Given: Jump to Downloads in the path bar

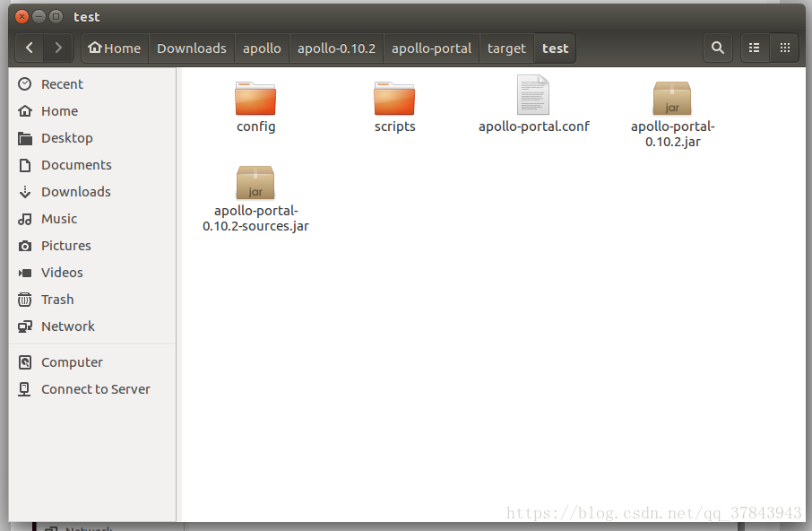Looking at the screenshot, I should pos(192,48).
